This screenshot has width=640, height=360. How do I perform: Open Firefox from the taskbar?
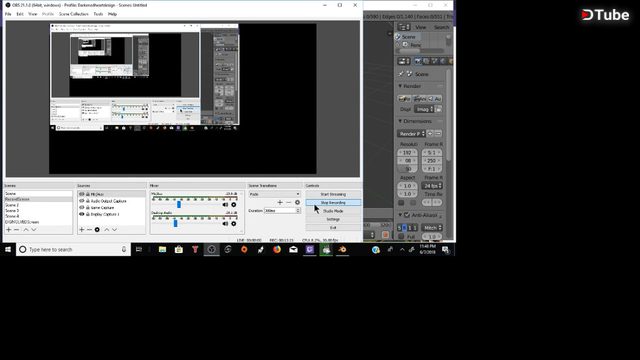(277, 249)
